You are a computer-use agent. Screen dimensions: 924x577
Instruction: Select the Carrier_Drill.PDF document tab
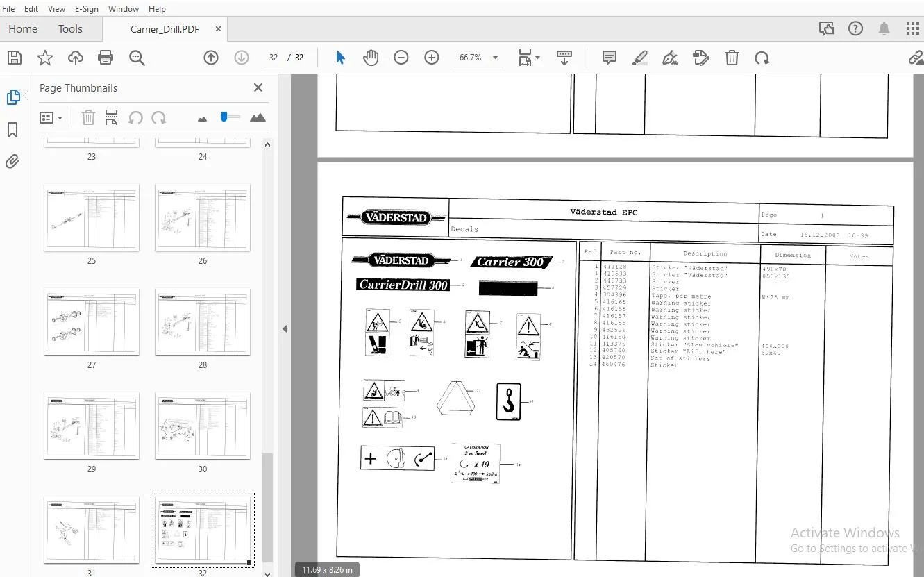click(x=165, y=29)
